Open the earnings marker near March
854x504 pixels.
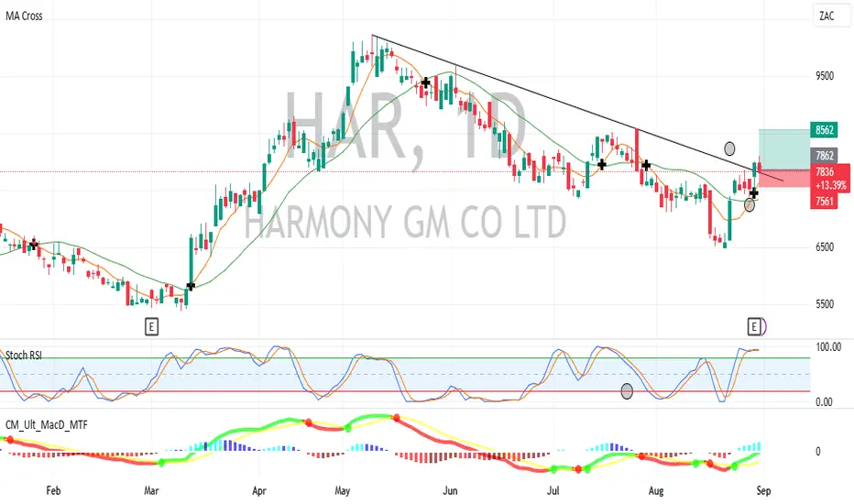coord(151,326)
